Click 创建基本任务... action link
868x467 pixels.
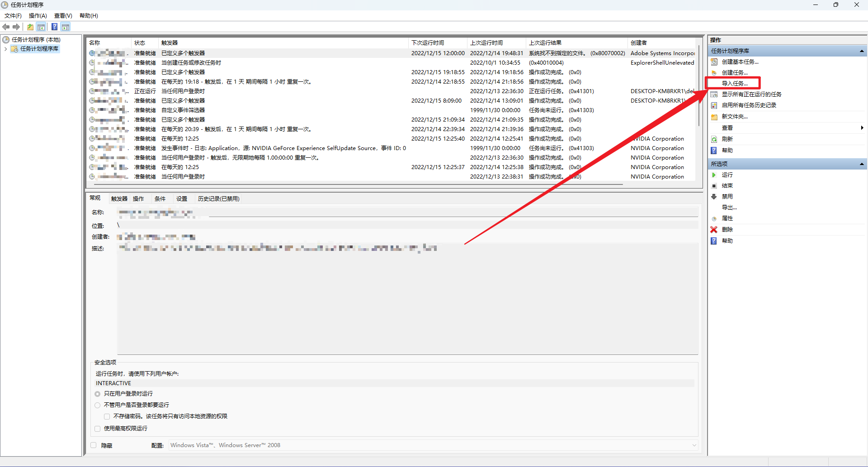740,62
